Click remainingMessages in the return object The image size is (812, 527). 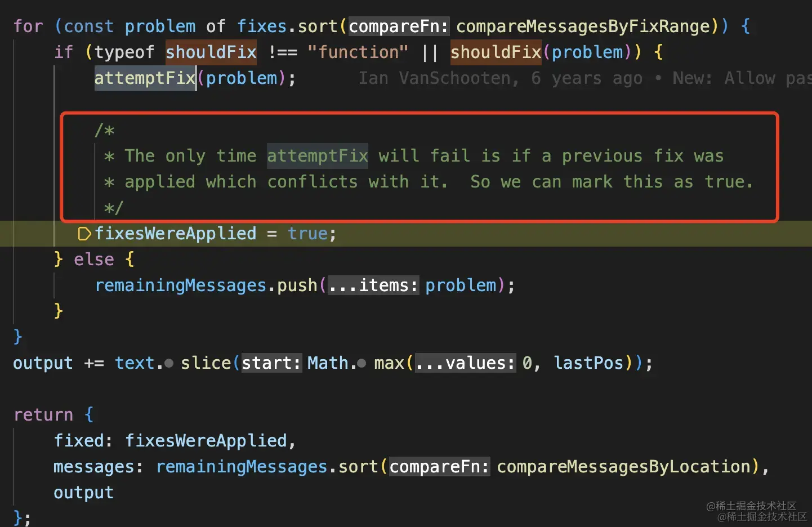point(242,467)
